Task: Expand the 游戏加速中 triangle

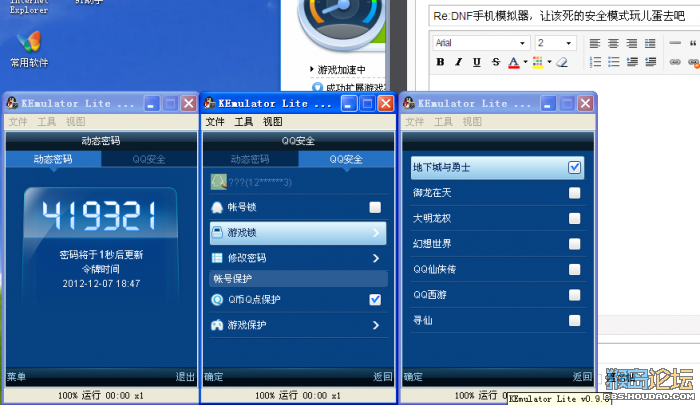Action: click(312, 69)
